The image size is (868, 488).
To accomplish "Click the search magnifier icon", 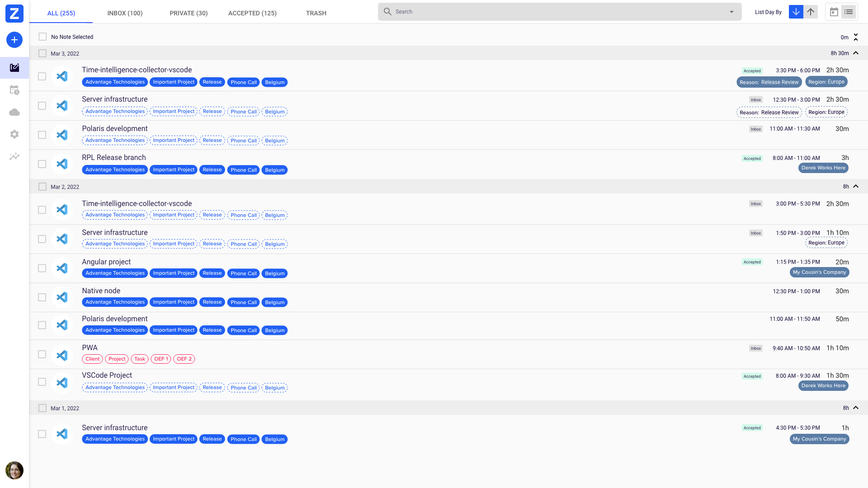I will point(387,12).
